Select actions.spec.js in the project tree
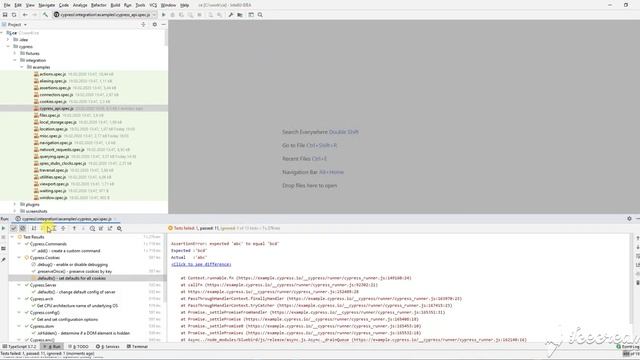Screen dimensions: 640x360 click(x=53, y=74)
